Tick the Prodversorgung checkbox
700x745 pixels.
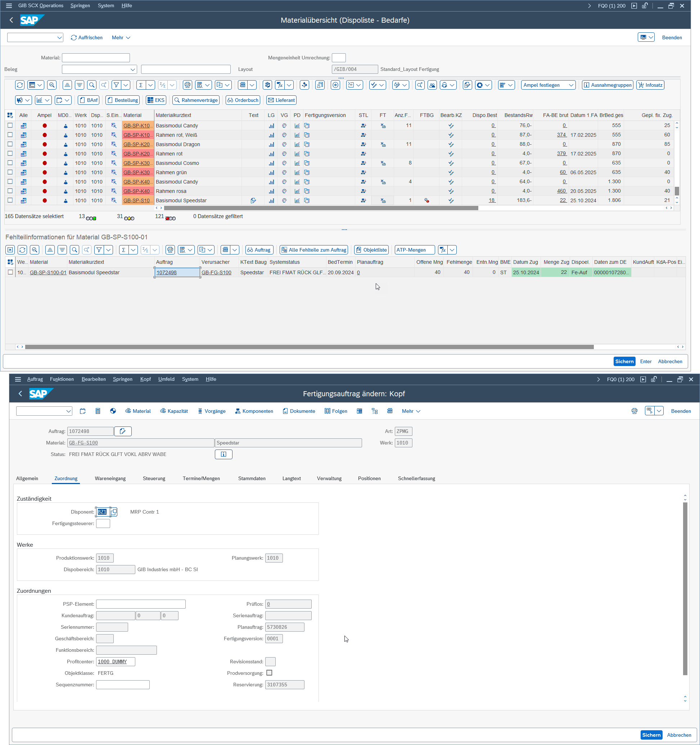click(x=269, y=673)
